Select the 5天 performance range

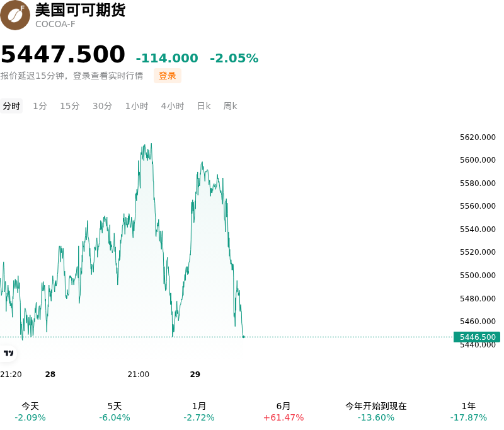(115, 412)
